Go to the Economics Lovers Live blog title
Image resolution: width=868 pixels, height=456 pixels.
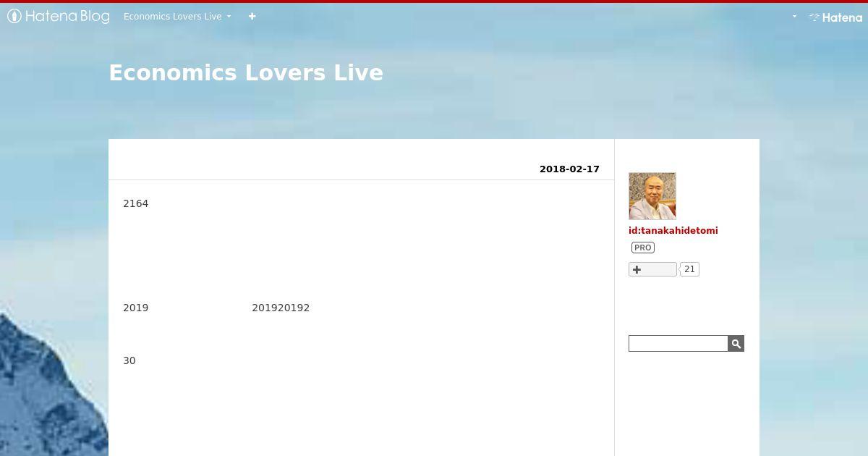(x=246, y=72)
